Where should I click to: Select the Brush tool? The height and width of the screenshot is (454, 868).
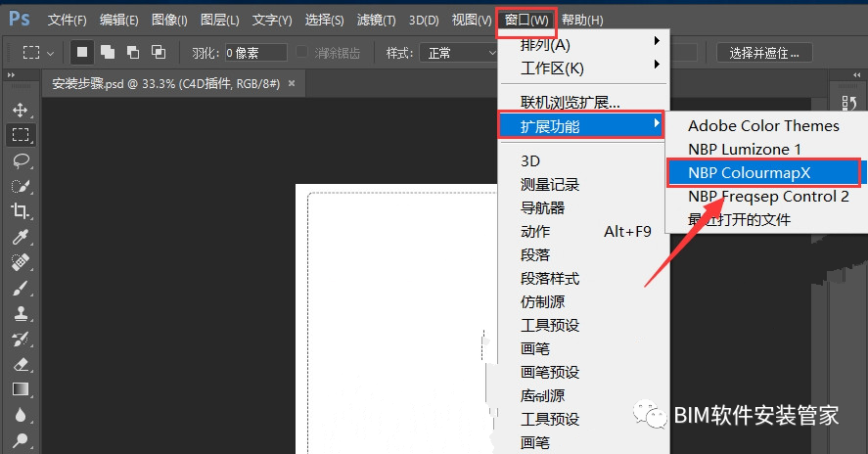pos(21,288)
